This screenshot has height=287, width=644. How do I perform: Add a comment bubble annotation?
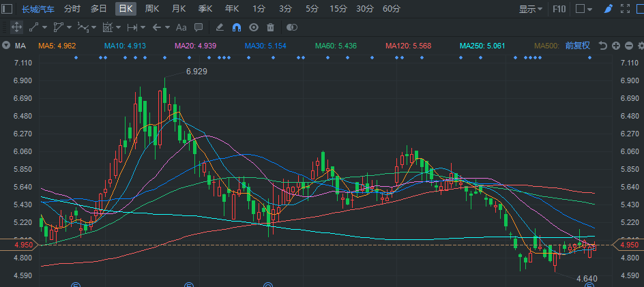(199, 27)
